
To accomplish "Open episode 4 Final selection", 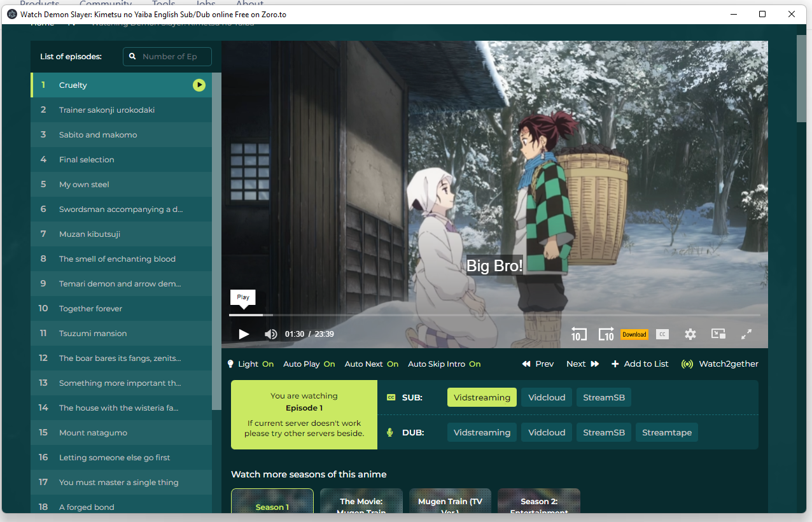I will [x=121, y=160].
